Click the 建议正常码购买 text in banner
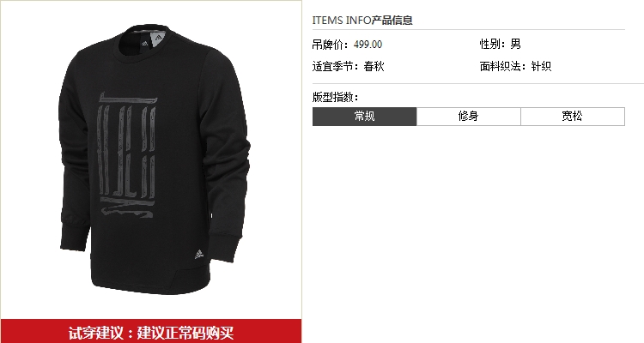Screen dimensions: 644x343 tap(185, 333)
